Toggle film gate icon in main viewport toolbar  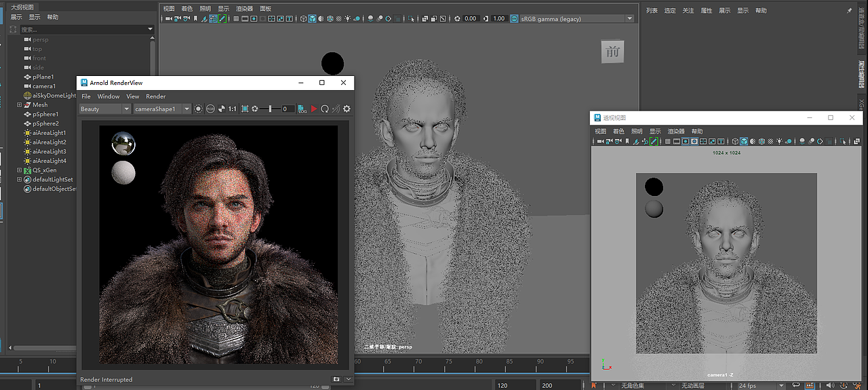[244, 18]
